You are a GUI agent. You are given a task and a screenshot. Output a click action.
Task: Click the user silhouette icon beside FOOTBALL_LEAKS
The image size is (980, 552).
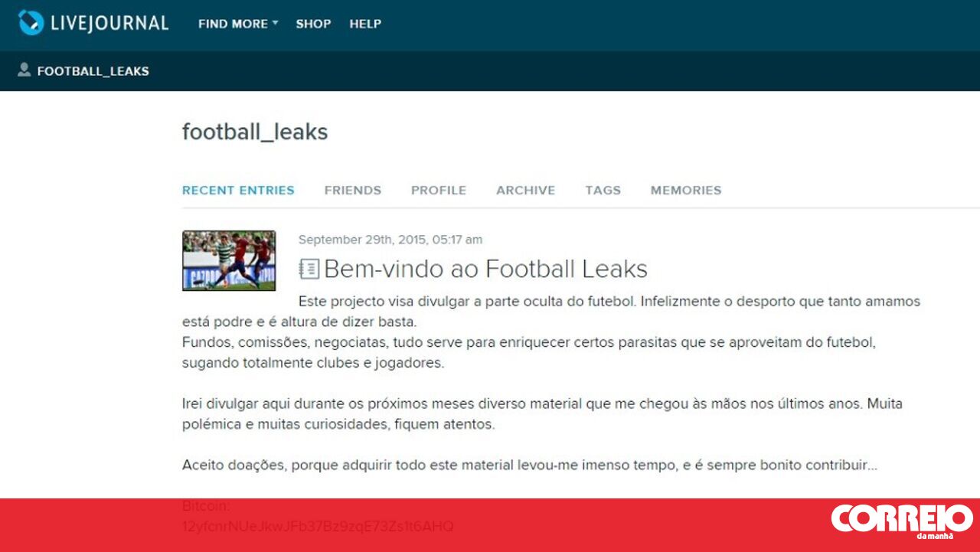coord(24,70)
